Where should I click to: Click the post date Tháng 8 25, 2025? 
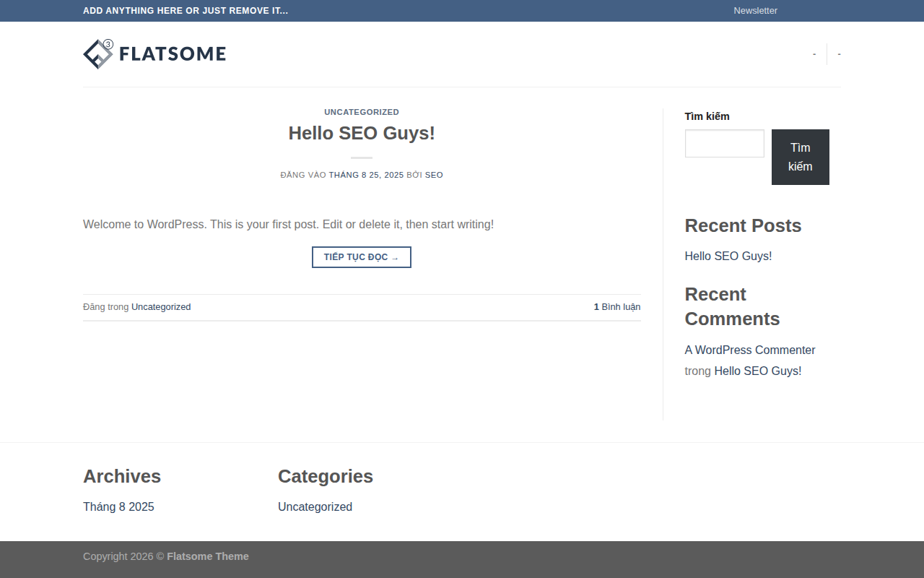point(366,175)
